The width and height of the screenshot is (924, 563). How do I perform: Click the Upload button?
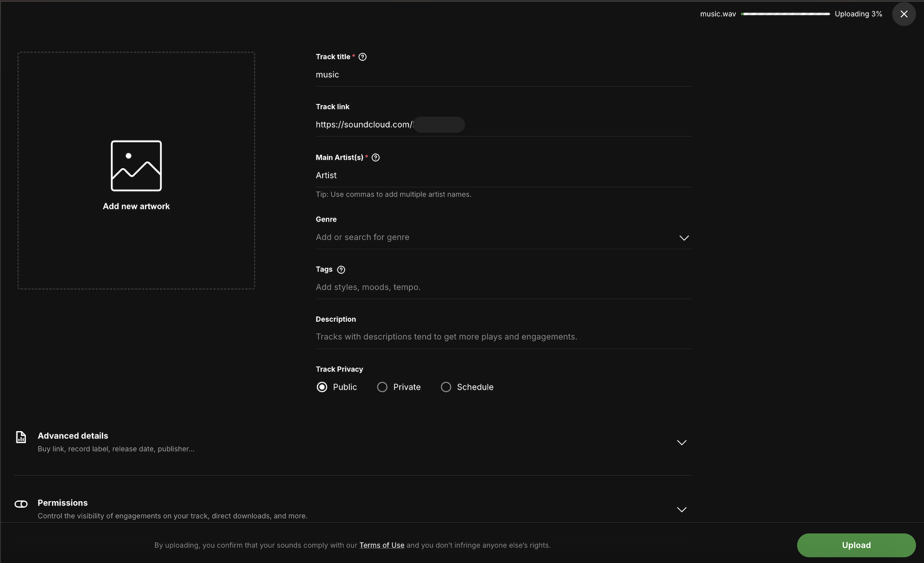tap(856, 545)
